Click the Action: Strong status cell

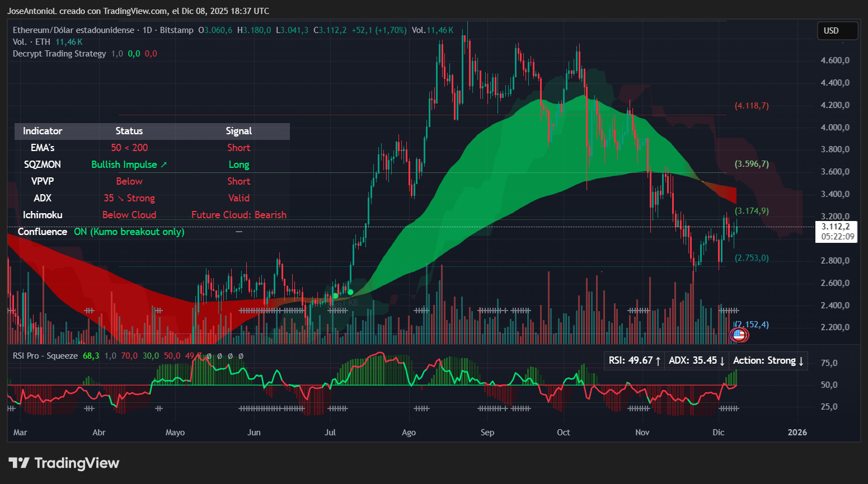point(768,360)
